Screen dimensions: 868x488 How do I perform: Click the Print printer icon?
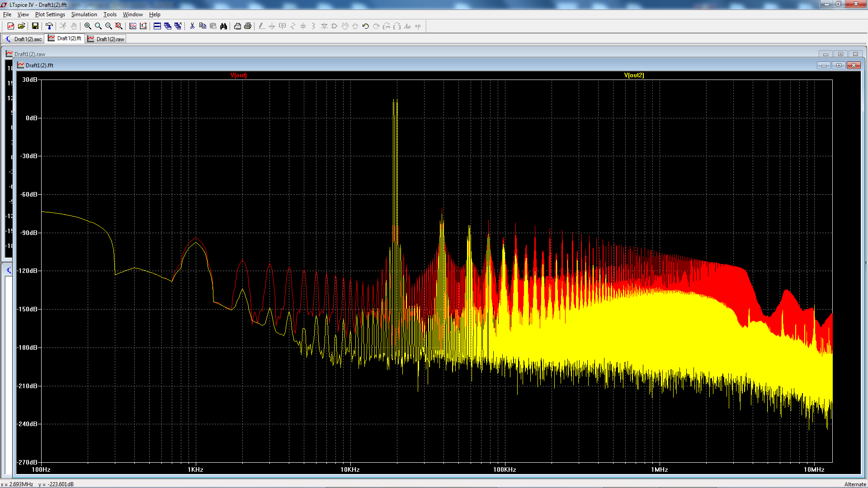pyautogui.click(x=248, y=26)
